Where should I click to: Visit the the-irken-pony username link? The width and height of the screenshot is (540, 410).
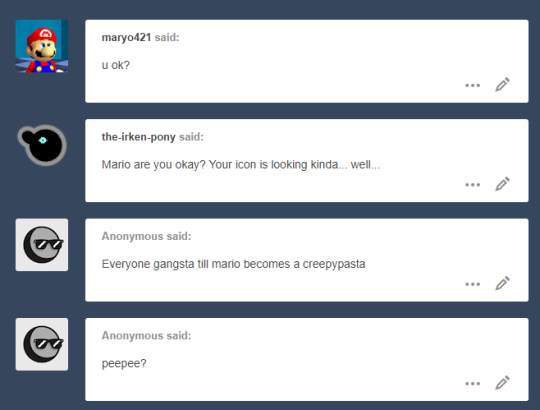(138, 137)
